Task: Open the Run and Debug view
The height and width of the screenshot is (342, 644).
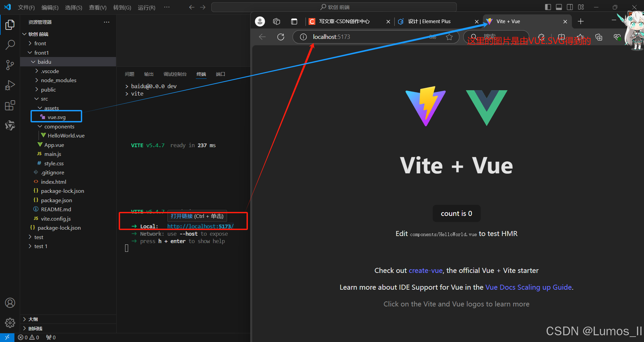Action: pos(10,85)
